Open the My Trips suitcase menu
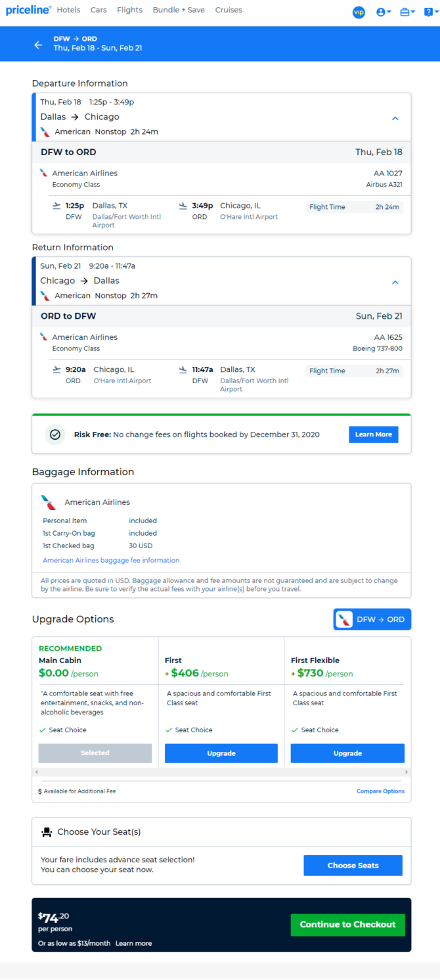The width and height of the screenshot is (440, 980). (407, 12)
